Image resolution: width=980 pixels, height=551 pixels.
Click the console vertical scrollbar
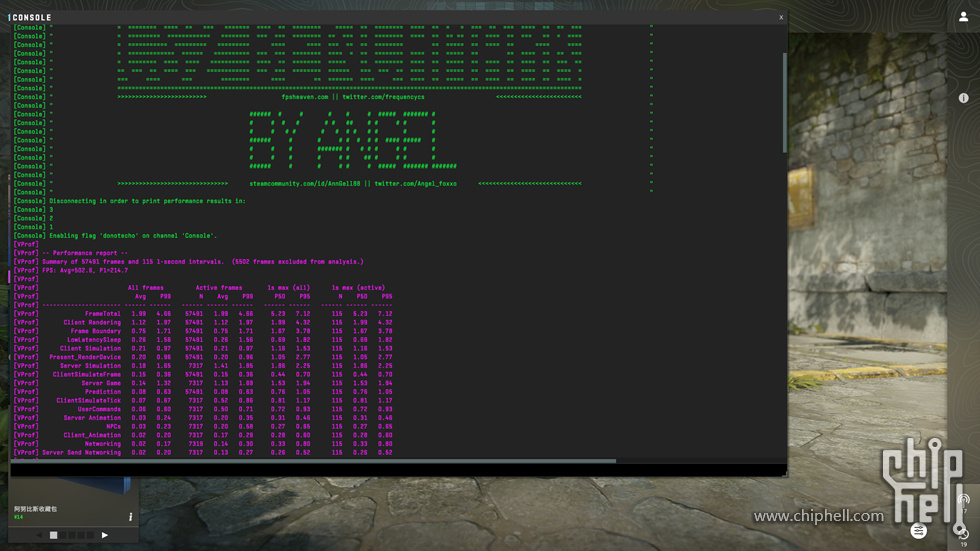pos(784,100)
